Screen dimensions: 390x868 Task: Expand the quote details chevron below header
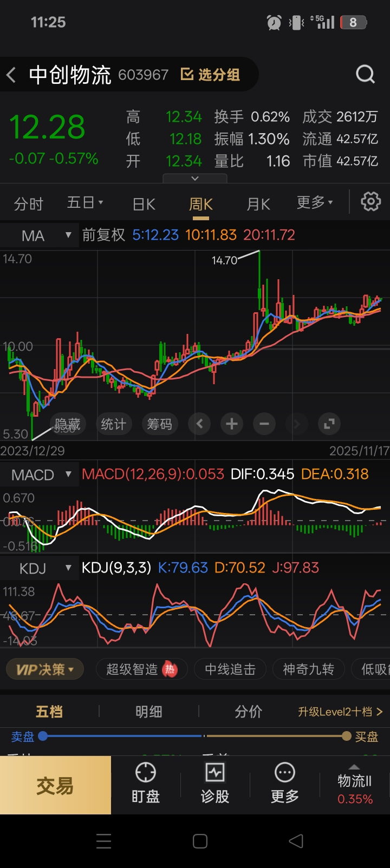(x=195, y=178)
